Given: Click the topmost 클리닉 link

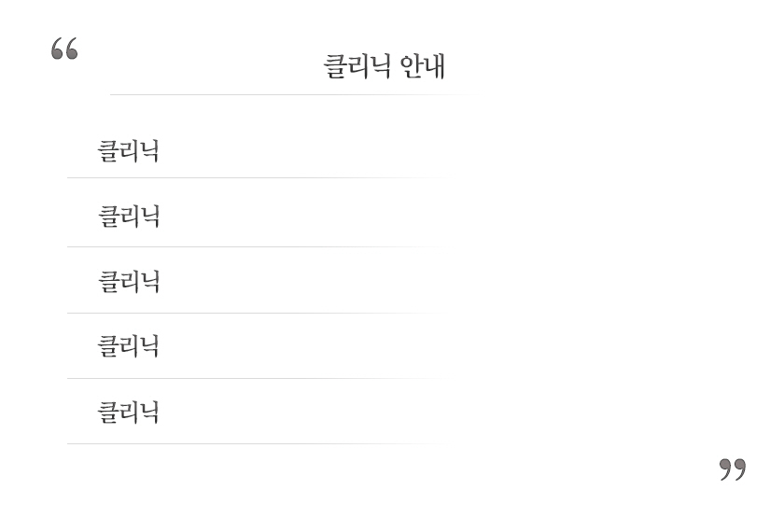Looking at the screenshot, I should (129, 151).
